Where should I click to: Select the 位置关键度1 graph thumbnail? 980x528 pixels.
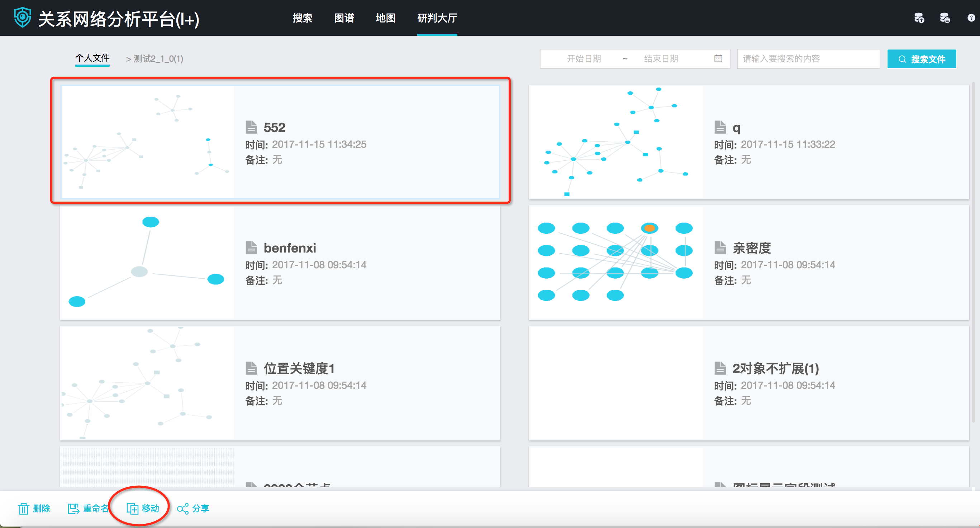(147, 383)
